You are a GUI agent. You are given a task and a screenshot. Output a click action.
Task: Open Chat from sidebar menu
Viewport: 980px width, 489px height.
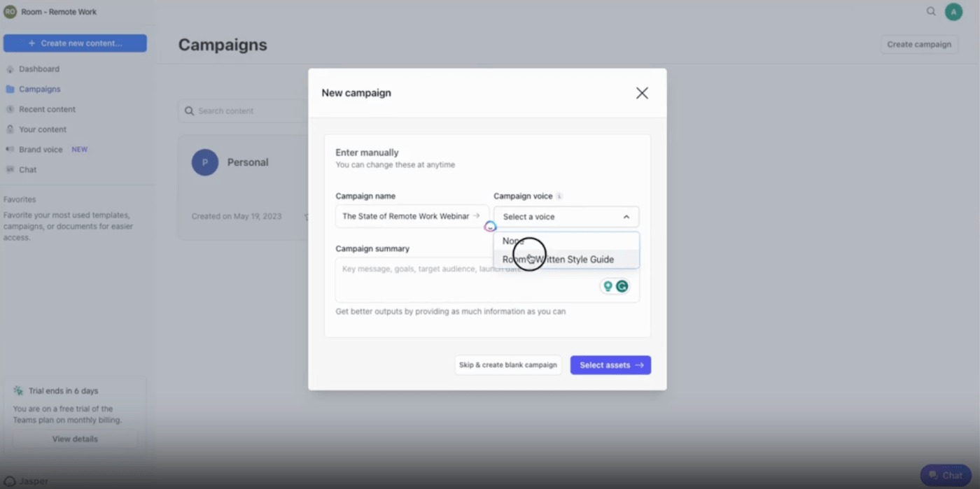click(x=28, y=170)
